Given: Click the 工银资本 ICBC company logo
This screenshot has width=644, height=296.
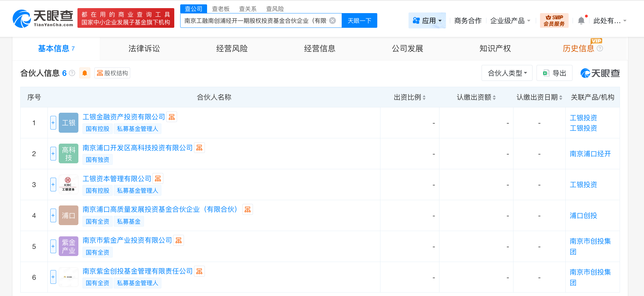Looking at the screenshot, I should click(x=68, y=184).
